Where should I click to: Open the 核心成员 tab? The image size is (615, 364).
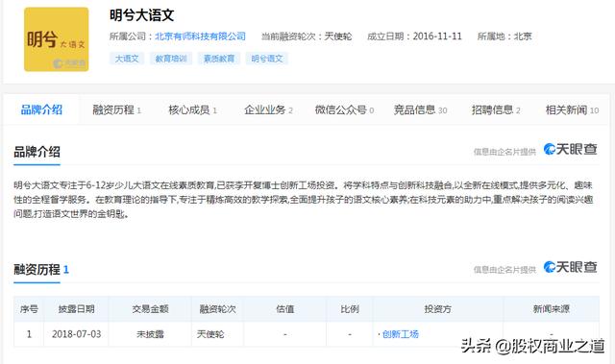point(192,110)
